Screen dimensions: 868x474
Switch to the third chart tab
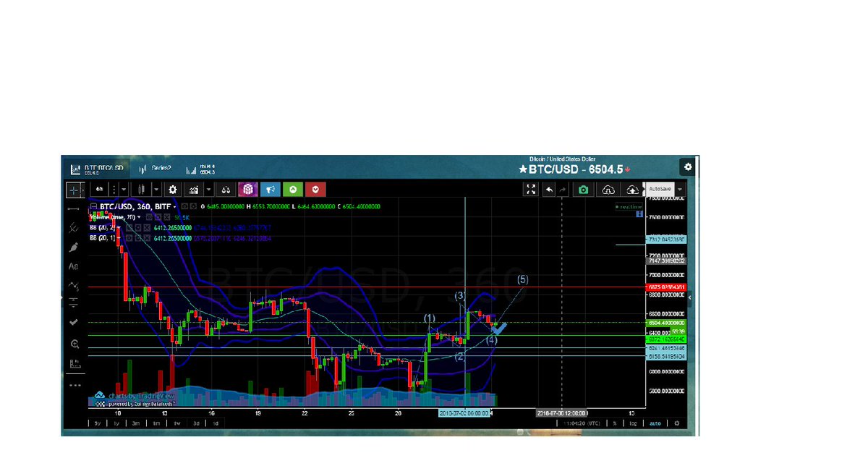tap(200, 169)
